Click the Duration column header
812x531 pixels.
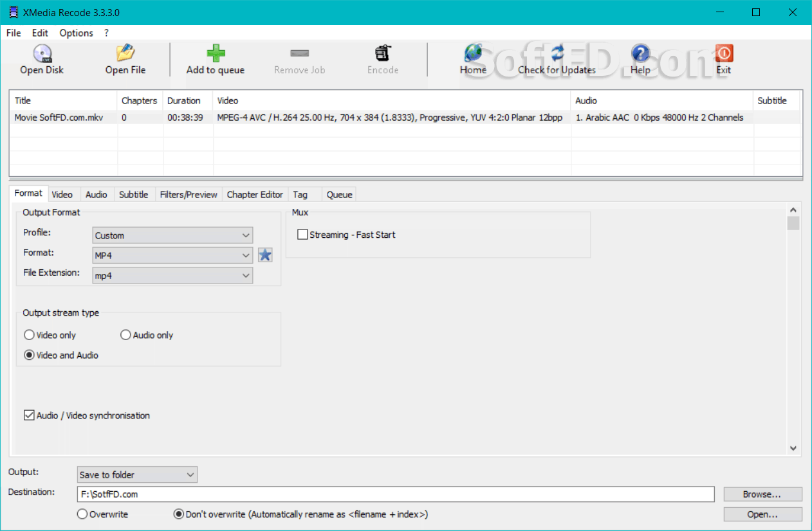[188, 100]
